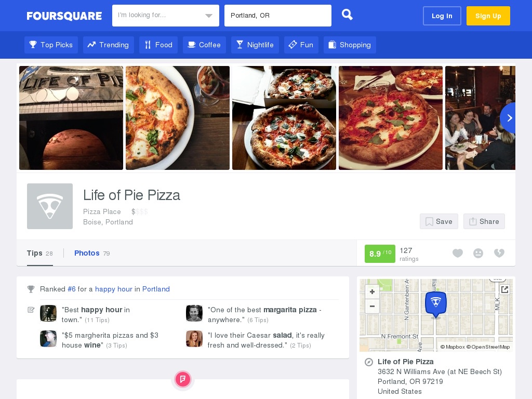Zoom in on the map

[372, 292]
